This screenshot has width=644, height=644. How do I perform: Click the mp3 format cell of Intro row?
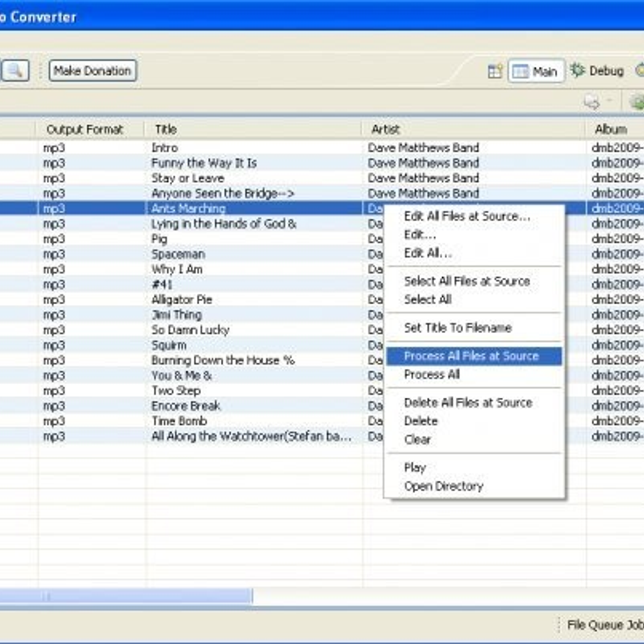[54, 148]
